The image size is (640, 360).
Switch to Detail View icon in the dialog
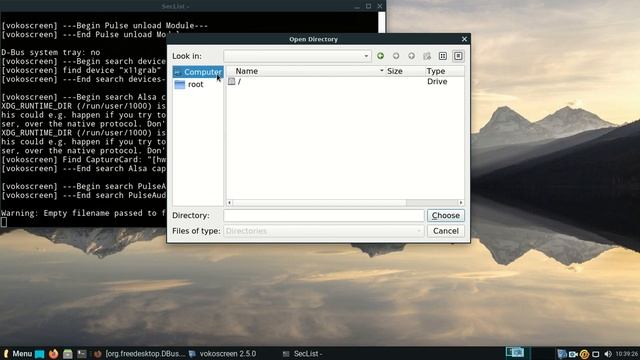pyautogui.click(x=458, y=56)
